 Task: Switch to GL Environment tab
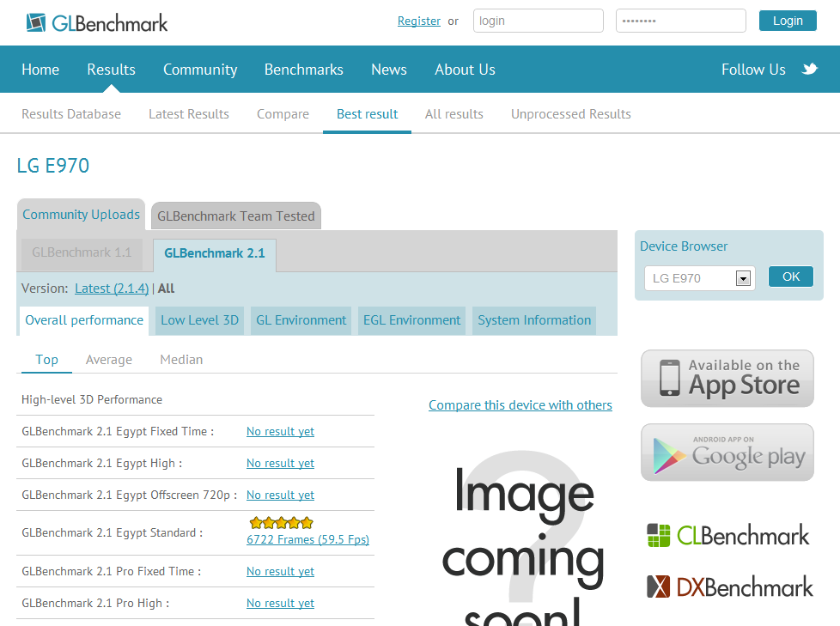301,320
